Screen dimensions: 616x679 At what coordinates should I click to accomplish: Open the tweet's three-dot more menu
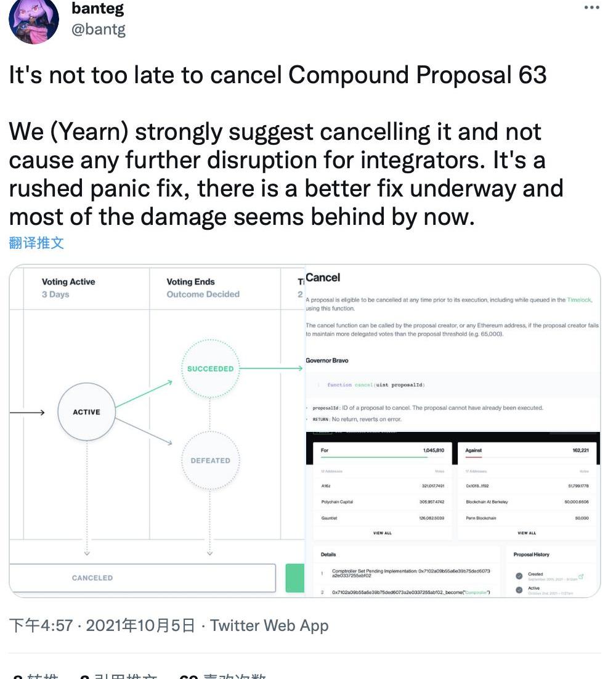click(591, 8)
